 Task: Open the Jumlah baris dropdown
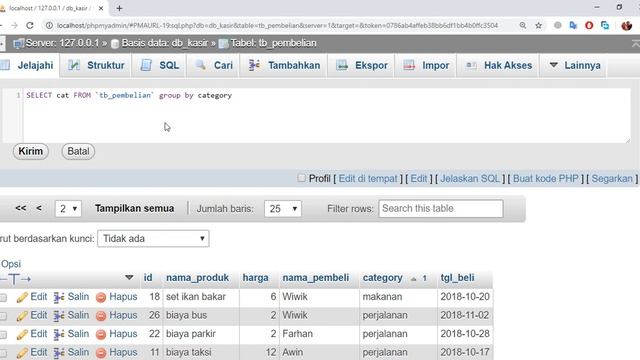click(282, 209)
